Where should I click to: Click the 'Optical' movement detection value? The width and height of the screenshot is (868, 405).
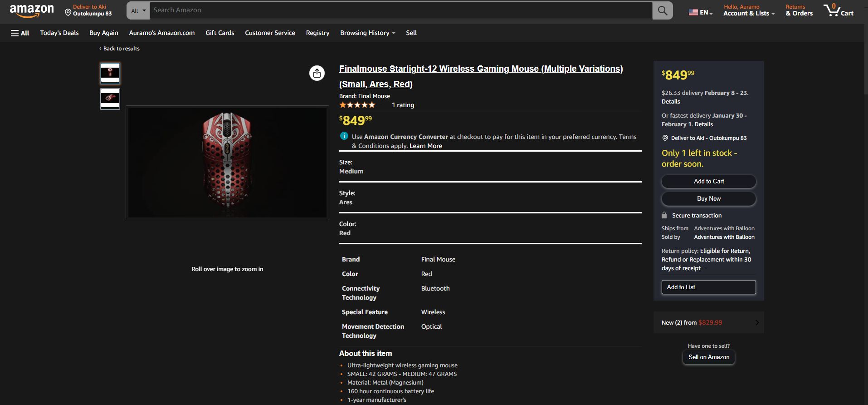(x=431, y=326)
